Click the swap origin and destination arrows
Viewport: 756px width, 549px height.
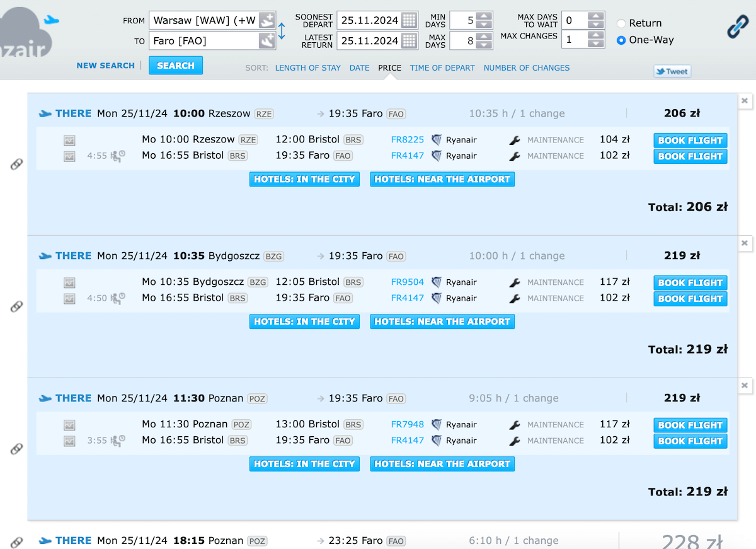(x=282, y=31)
